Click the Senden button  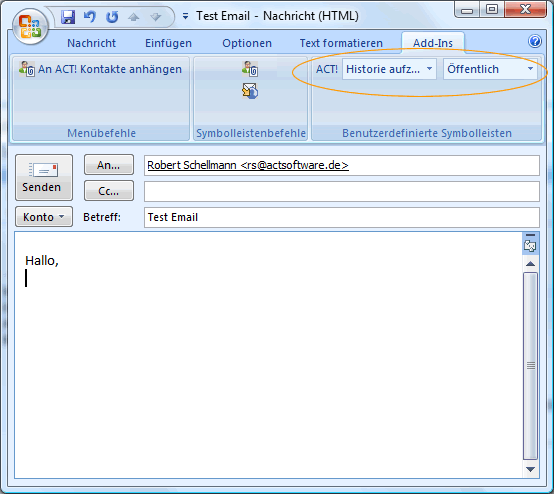44,177
